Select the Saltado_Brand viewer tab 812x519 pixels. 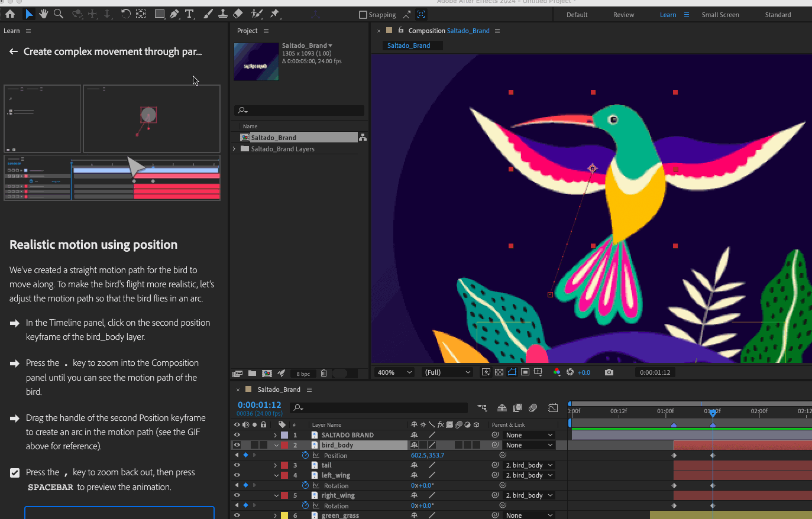coord(409,46)
